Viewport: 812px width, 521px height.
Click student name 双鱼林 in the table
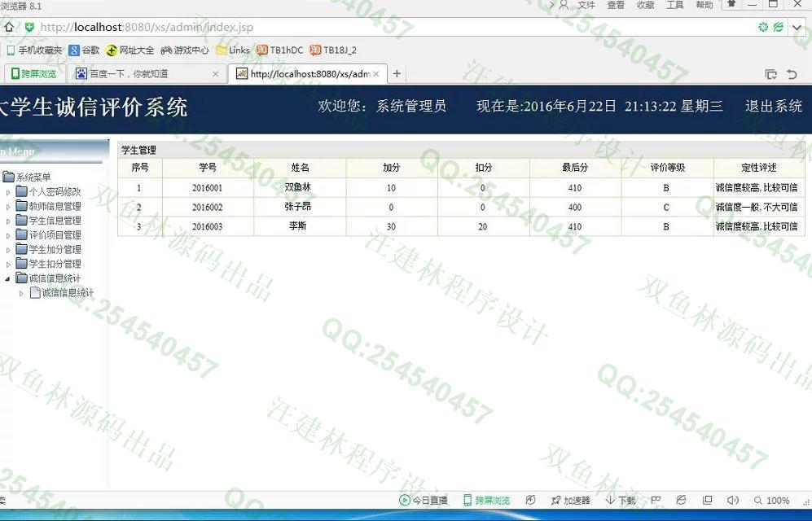point(298,187)
